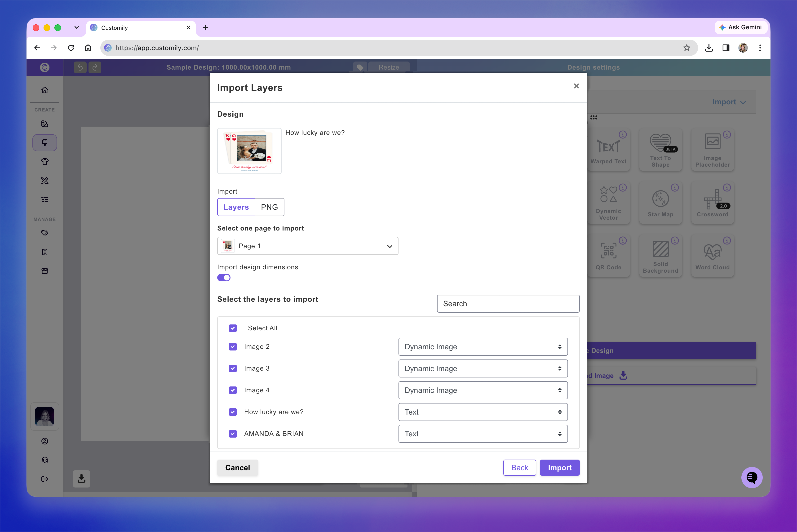797x532 pixels.
Task: Click the Cancel button
Action: 238,468
